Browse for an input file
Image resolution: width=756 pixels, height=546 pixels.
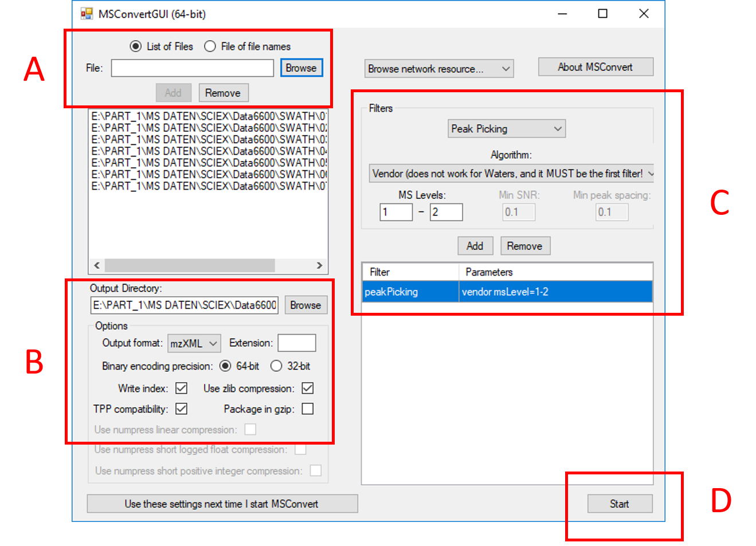pos(301,68)
